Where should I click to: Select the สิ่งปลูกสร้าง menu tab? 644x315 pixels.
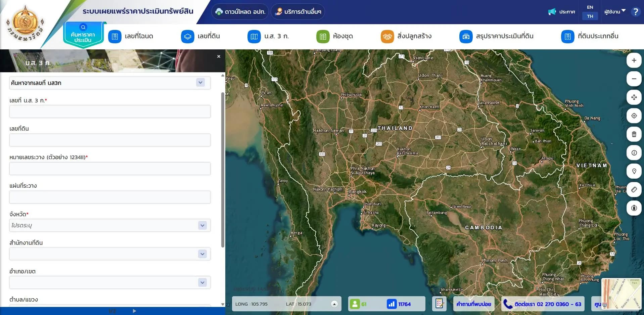click(406, 36)
